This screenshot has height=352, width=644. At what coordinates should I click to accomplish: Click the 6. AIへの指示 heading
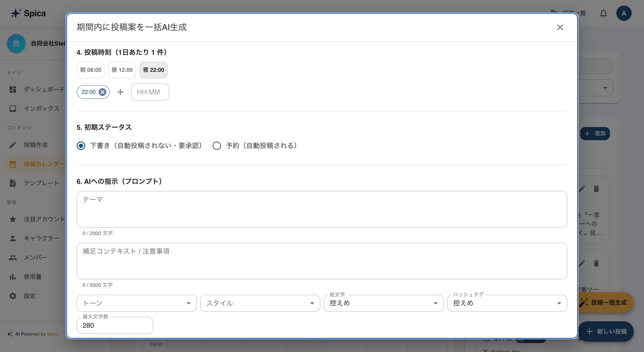[119, 181]
